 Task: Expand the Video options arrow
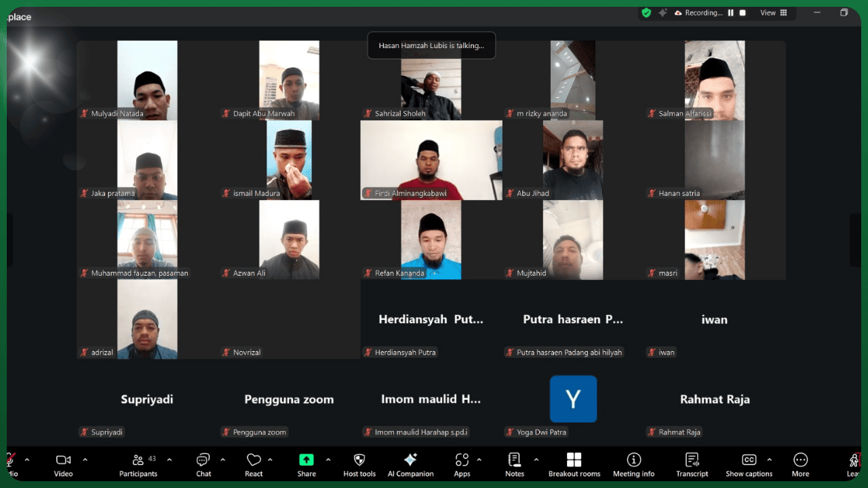[x=85, y=460]
